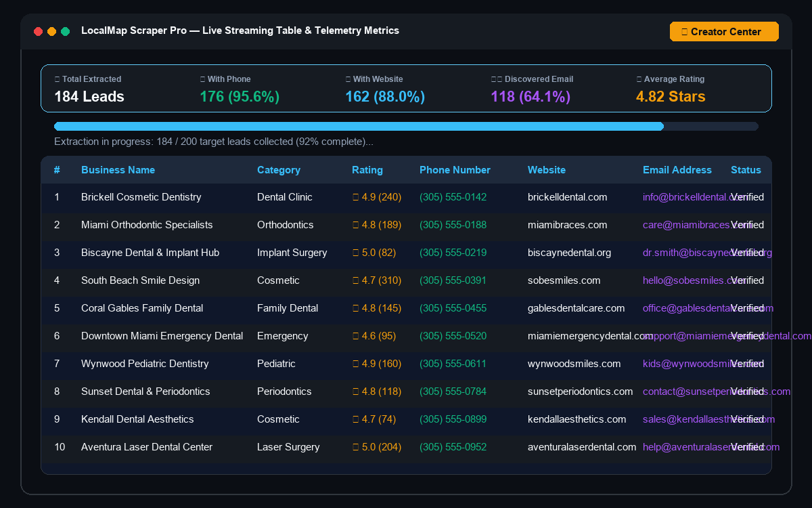Click the Orthodontics category cell

(286, 225)
